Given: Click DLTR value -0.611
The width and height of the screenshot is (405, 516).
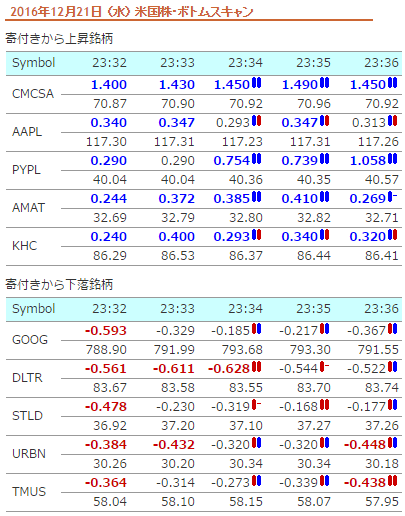Looking at the screenshot, I should coord(174,369).
